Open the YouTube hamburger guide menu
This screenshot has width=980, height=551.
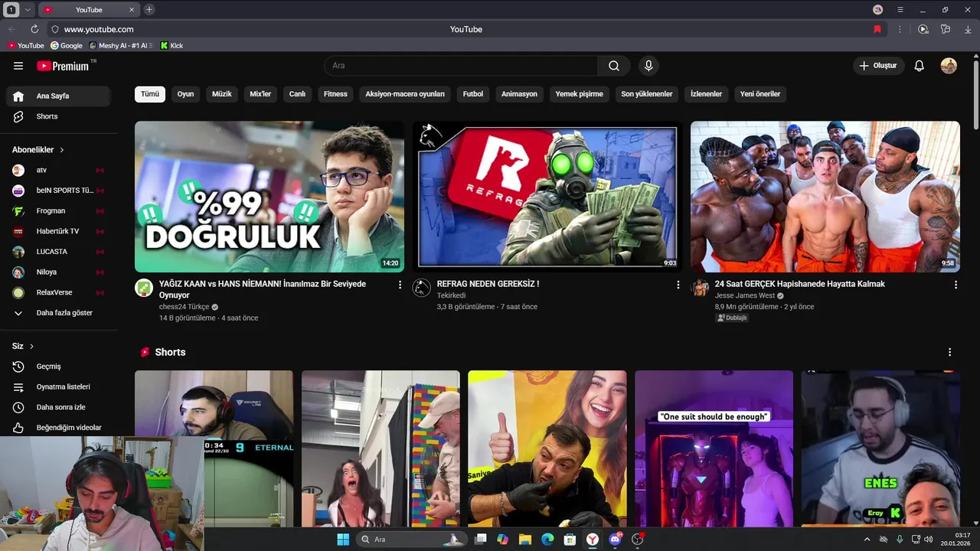click(x=18, y=66)
